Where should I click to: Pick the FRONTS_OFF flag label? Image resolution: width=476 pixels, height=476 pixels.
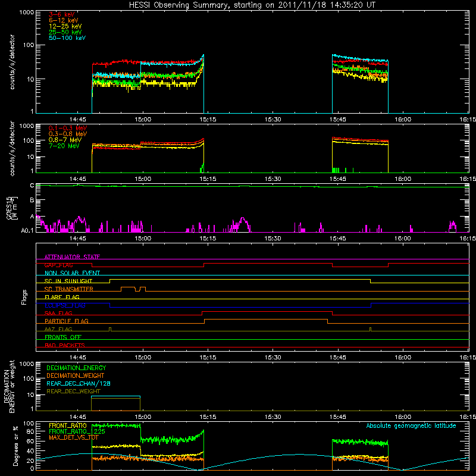pyautogui.click(x=63, y=337)
